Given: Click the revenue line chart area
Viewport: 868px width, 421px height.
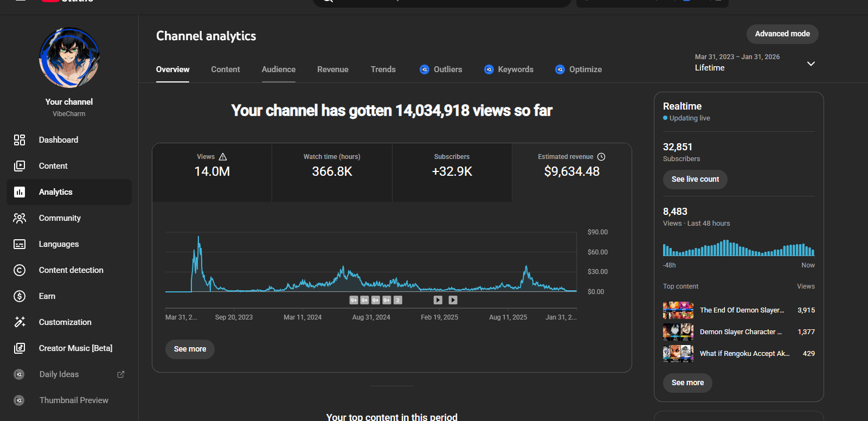Looking at the screenshot, I should [x=371, y=262].
